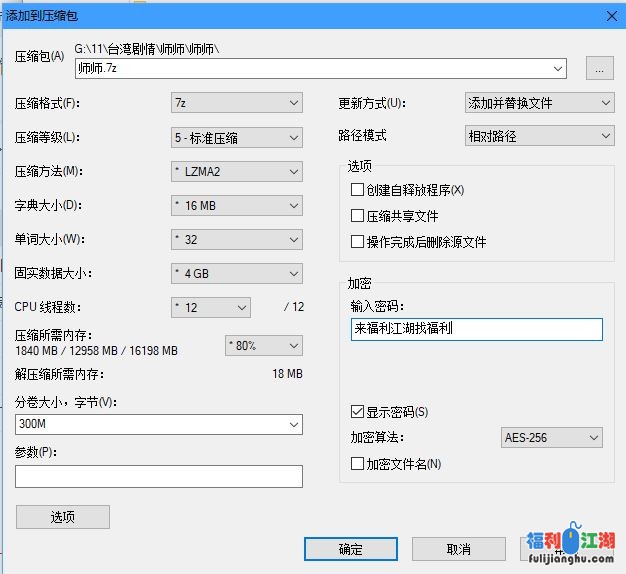
Task: Expand the 更新方式 dropdown
Action: click(x=539, y=103)
